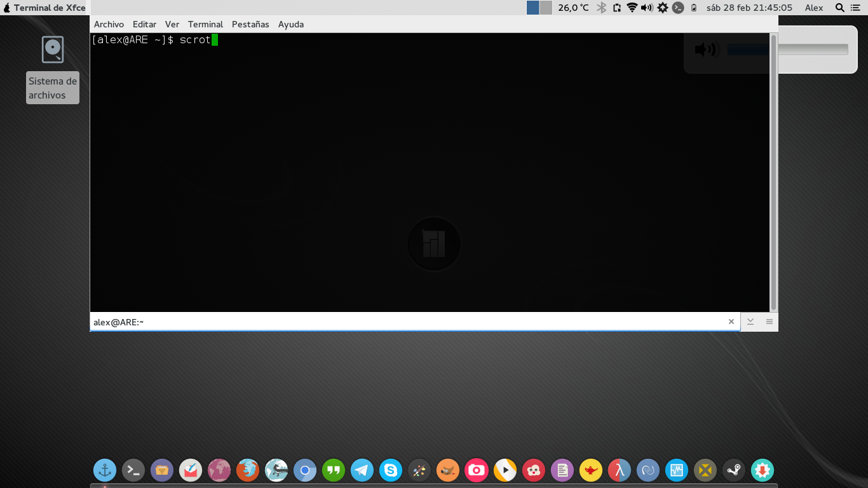This screenshot has width=868, height=488.
Task: Open the Pestañas menu
Action: pos(250,24)
